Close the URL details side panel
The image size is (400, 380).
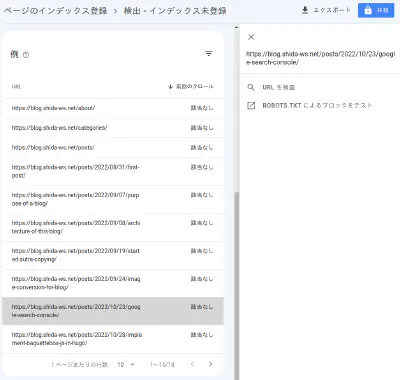click(251, 37)
